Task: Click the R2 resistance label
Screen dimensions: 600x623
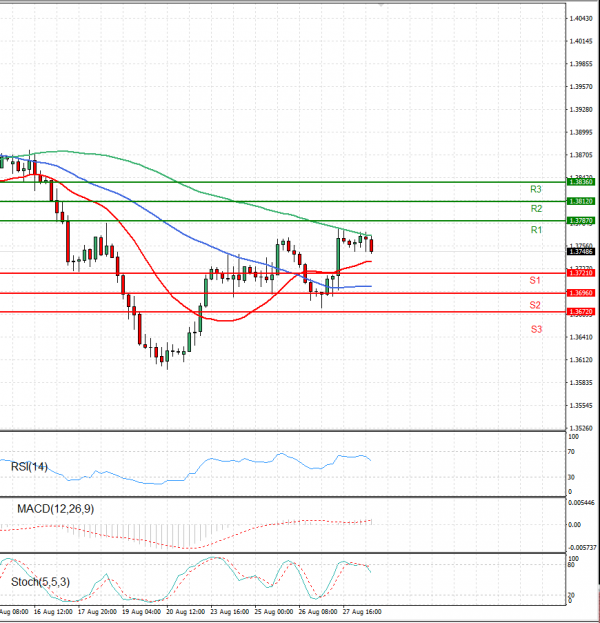Action: 536,208
